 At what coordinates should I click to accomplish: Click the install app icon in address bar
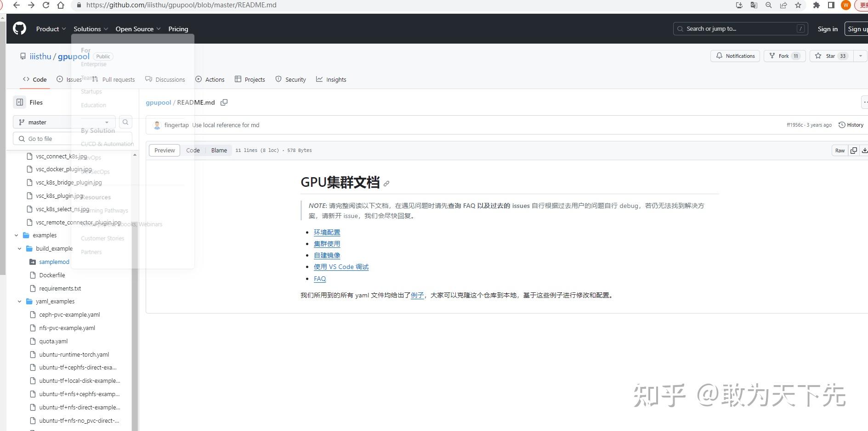[739, 5]
